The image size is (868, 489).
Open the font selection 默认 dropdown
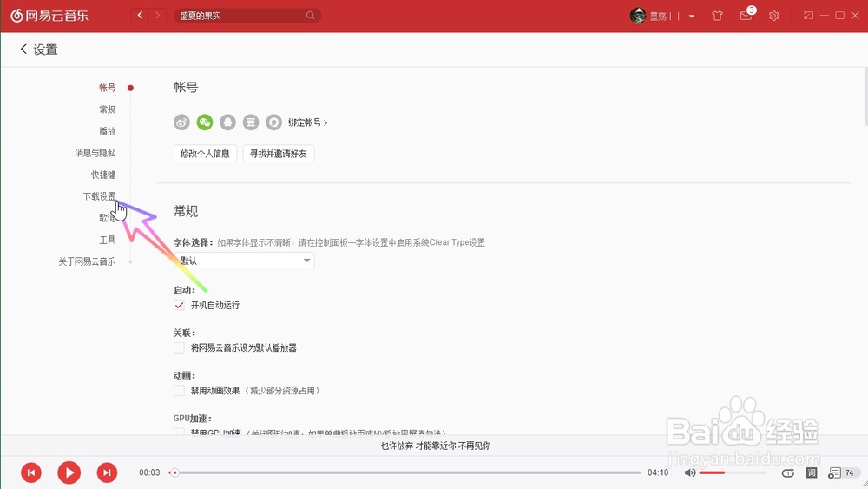pyautogui.click(x=244, y=261)
